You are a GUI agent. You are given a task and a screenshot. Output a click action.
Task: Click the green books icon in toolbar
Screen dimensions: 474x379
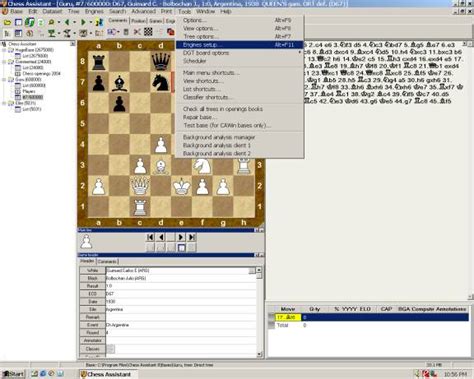click(29, 22)
